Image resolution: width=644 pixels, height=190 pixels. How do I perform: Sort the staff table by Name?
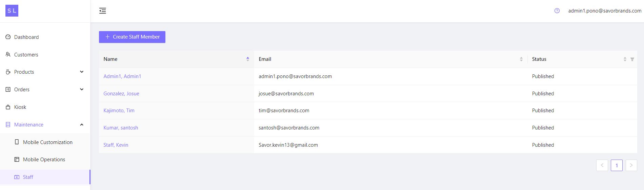click(x=247, y=59)
